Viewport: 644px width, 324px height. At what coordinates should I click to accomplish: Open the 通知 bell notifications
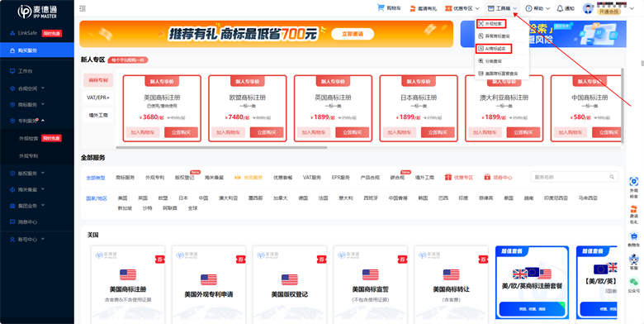click(566, 8)
